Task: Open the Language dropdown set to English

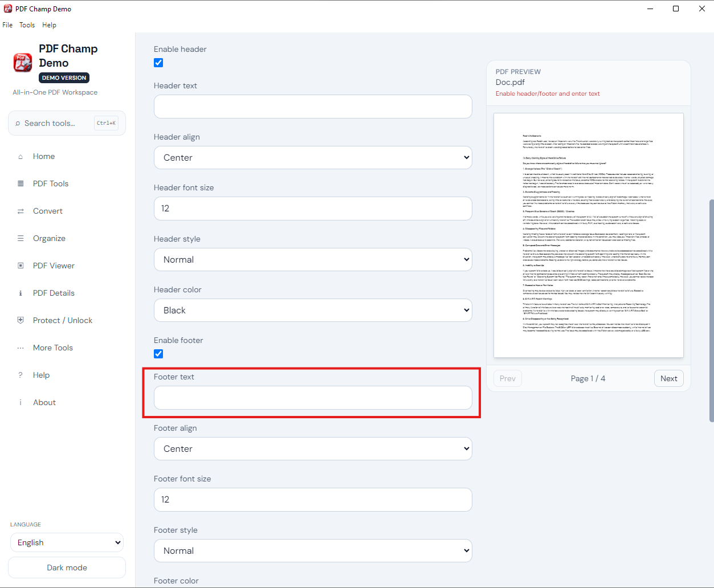Action: click(67, 542)
